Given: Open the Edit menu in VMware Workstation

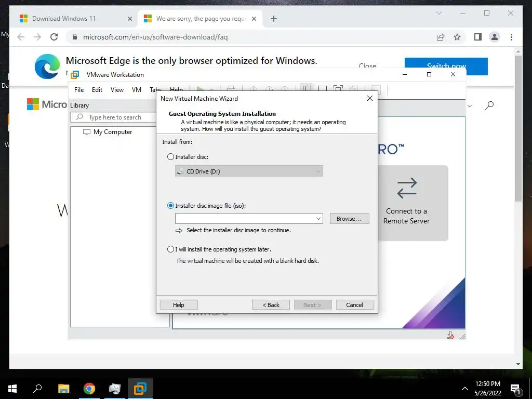Looking at the screenshot, I should click(x=97, y=90).
